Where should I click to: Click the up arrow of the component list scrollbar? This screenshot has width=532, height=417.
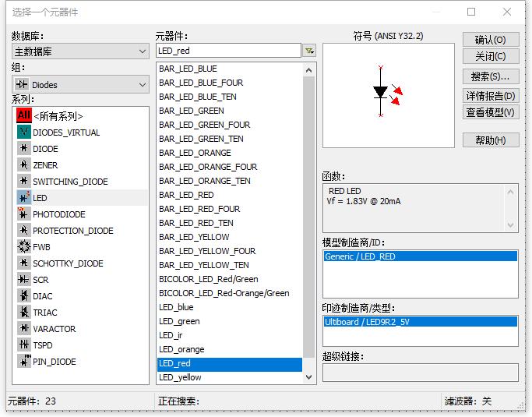coord(308,70)
